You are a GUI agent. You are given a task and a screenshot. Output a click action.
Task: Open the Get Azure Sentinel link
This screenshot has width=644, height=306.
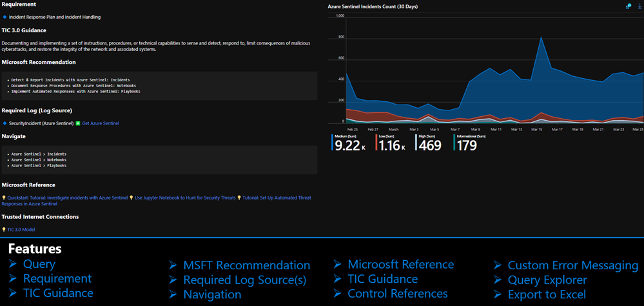point(101,123)
